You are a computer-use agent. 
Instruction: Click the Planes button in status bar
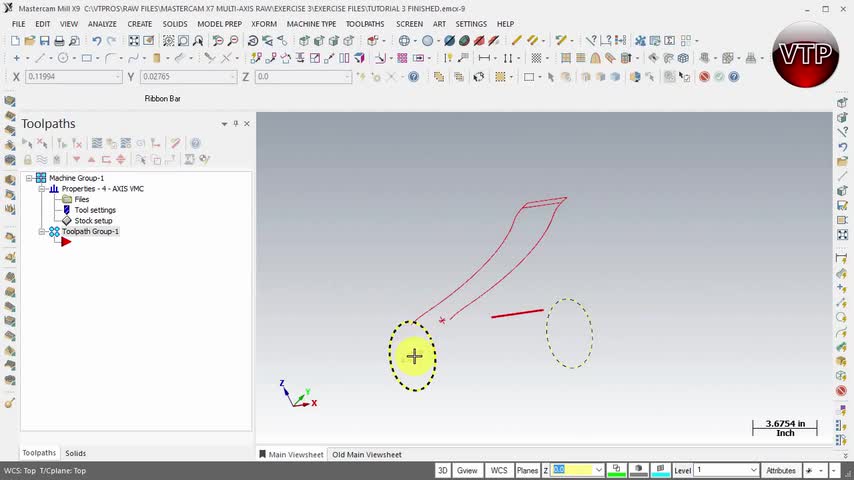(527, 470)
